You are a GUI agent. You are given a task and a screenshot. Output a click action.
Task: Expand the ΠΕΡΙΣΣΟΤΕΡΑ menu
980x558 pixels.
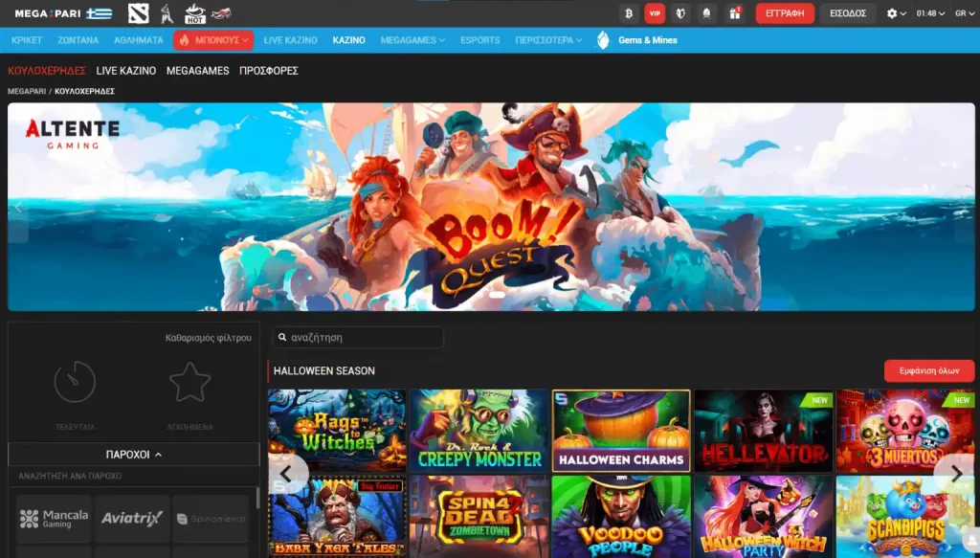(548, 40)
